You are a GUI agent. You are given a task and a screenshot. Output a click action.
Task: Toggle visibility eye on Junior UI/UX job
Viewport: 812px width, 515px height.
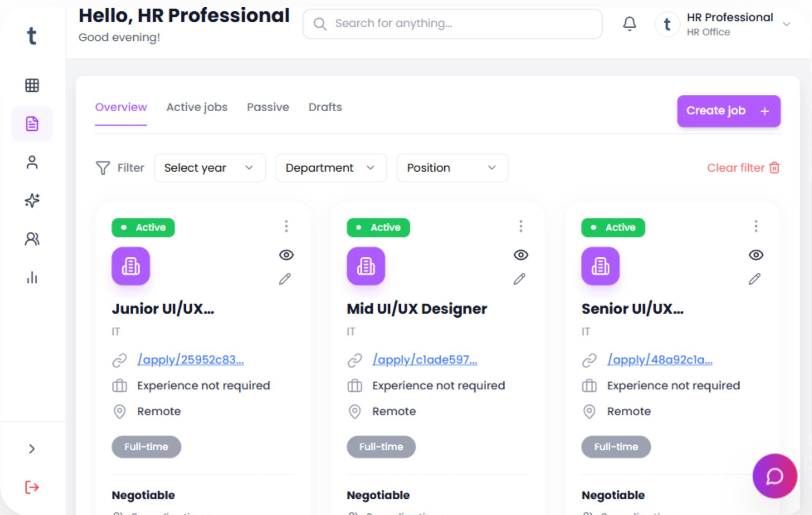pos(286,255)
